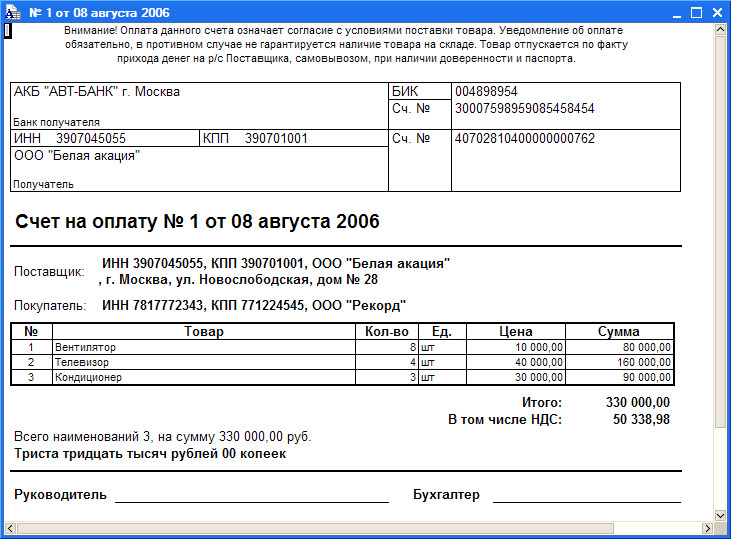Click the scroll up arrow
The image size is (731, 539).
point(720,30)
